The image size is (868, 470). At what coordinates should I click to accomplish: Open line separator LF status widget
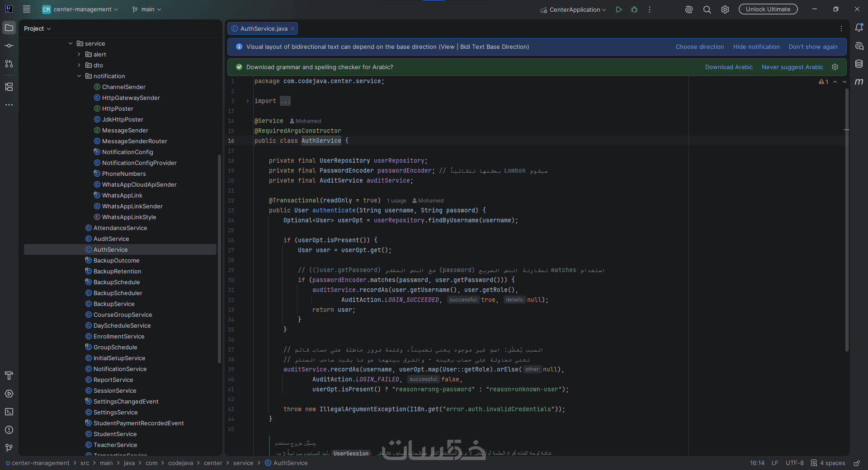(775, 463)
